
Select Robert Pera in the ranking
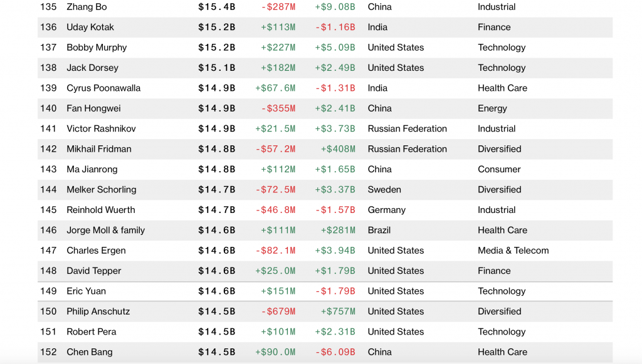pos(91,331)
